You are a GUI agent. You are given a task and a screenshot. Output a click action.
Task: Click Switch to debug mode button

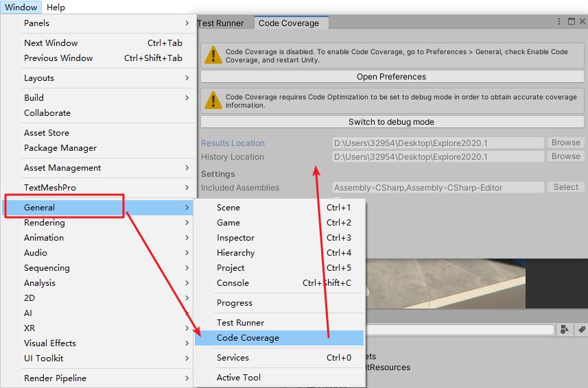point(392,122)
